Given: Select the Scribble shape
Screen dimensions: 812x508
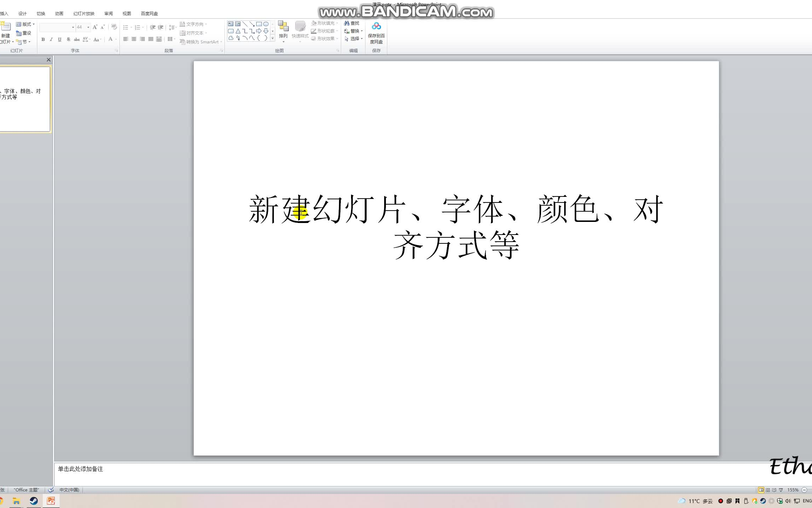Looking at the screenshot, I should coord(238,38).
